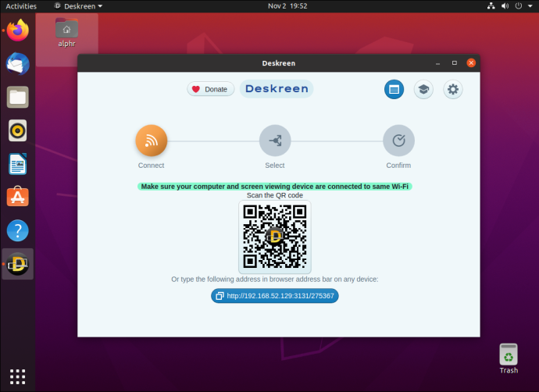Open the Activities overview
539x392 pixels.
pos(21,6)
